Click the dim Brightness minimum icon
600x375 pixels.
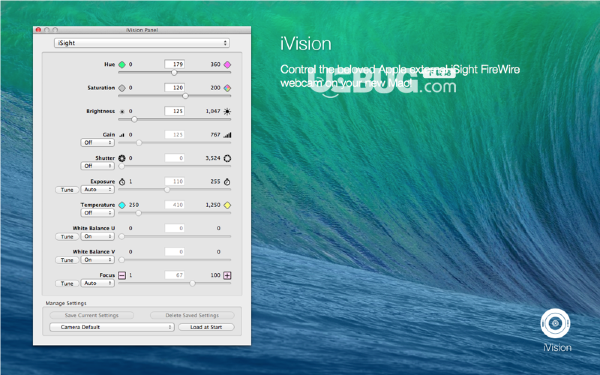(x=122, y=112)
